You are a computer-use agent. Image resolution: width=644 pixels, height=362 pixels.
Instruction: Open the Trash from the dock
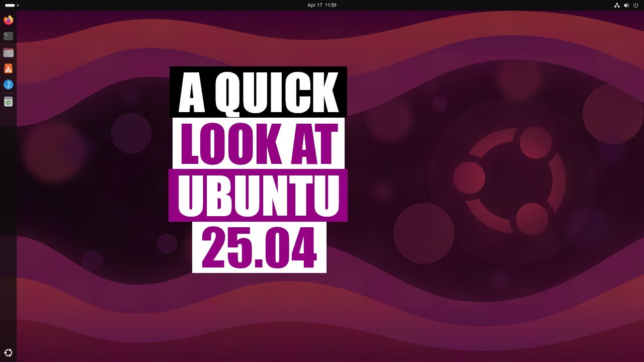point(8,102)
